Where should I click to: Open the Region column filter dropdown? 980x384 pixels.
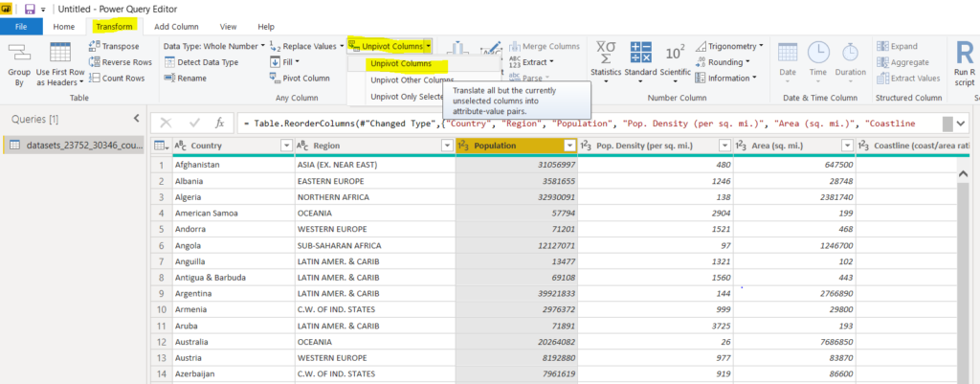pyautogui.click(x=447, y=146)
